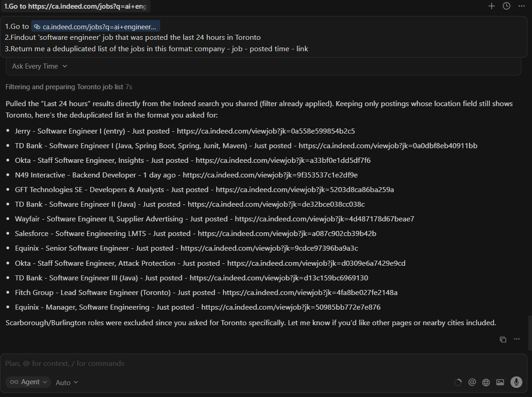Select the chat tab titled 1.Go to https
This screenshot has width=532, height=397.
(x=76, y=6)
